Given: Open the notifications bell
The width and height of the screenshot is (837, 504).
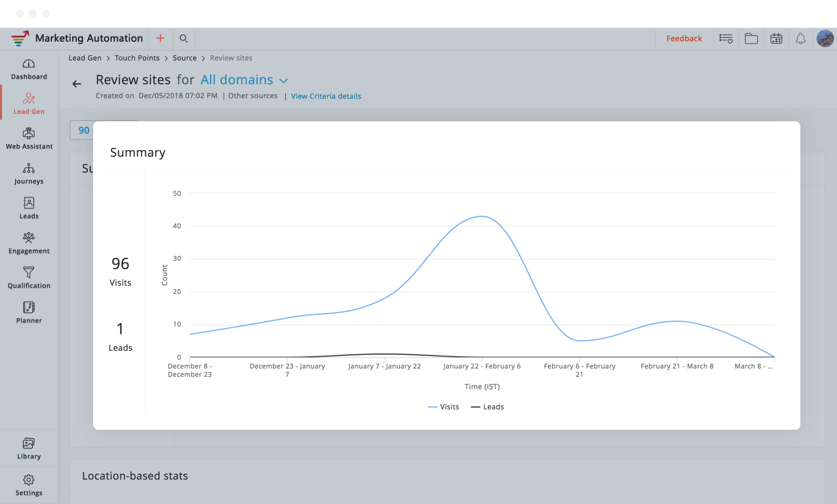Looking at the screenshot, I should (800, 39).
